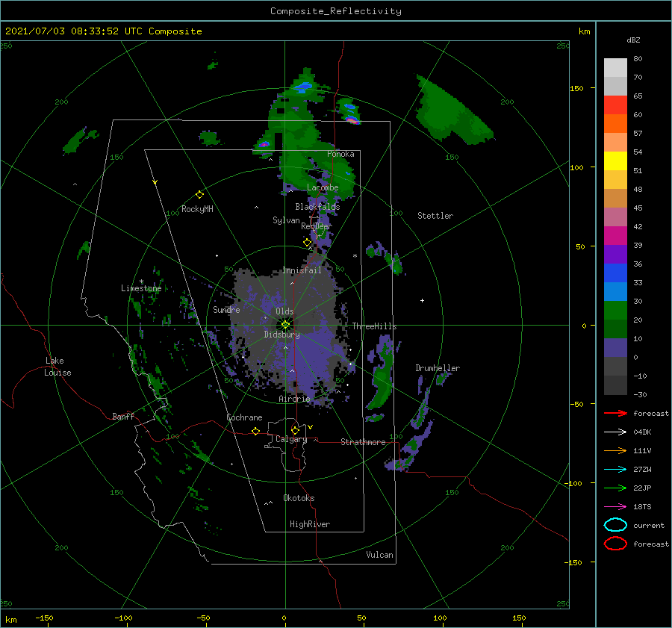
Task: Click the Banff city label
Action: click(123, 416)
